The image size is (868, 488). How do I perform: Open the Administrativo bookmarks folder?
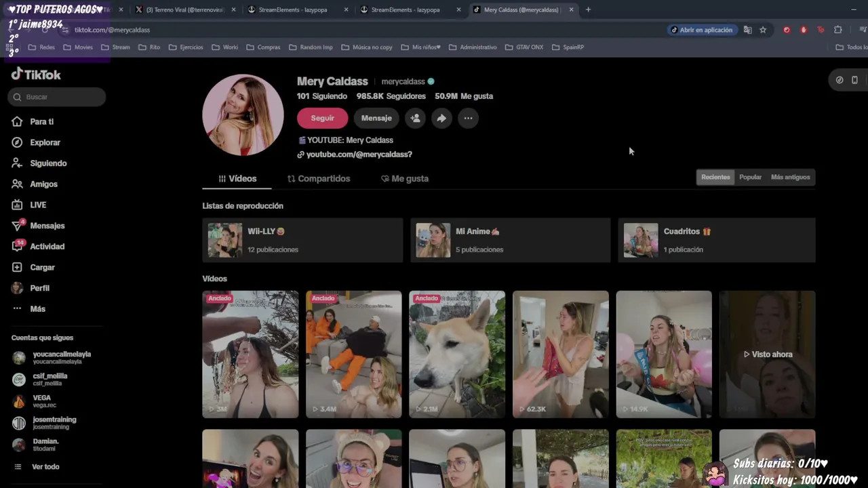[x=473, y=47]
